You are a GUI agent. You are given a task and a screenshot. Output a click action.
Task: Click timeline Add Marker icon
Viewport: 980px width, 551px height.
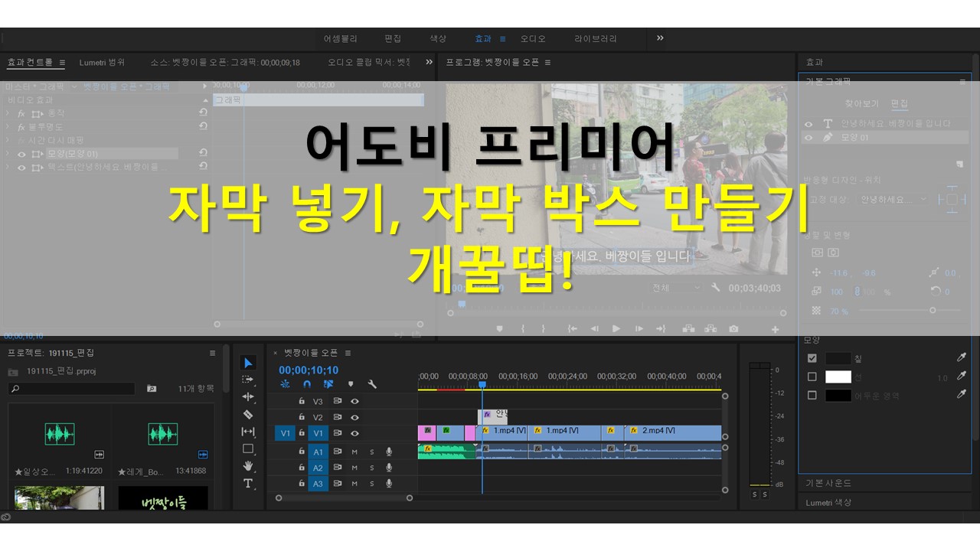point(351,384)
